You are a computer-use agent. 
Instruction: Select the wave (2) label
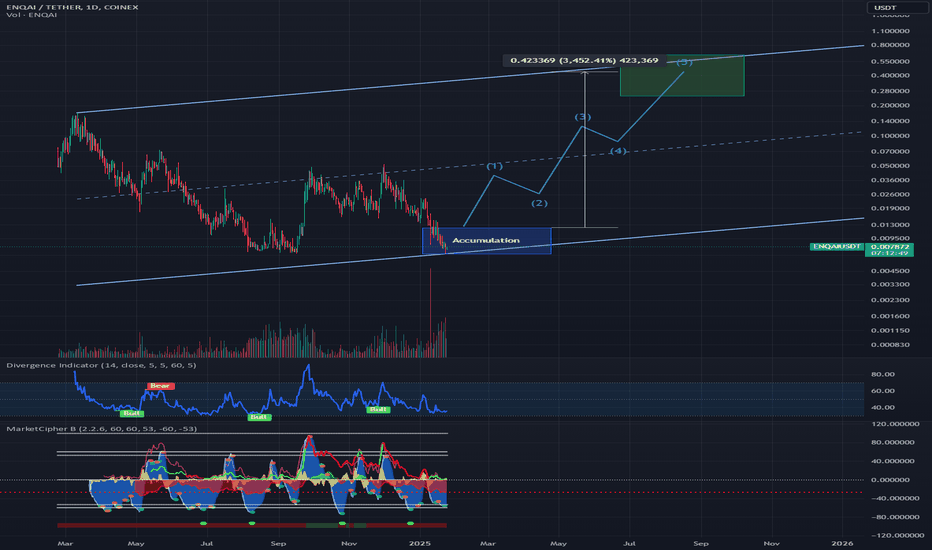point(539,203)
